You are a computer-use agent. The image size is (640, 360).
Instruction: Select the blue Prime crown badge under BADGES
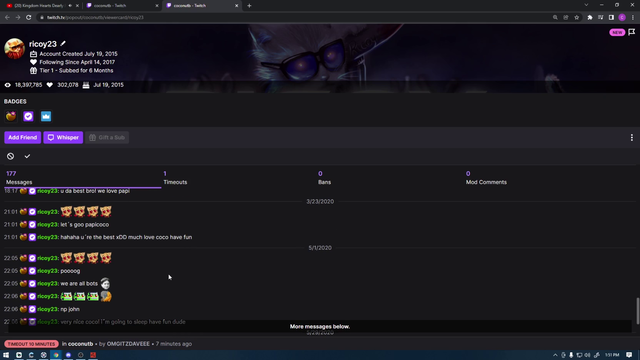tap(46, 116)
